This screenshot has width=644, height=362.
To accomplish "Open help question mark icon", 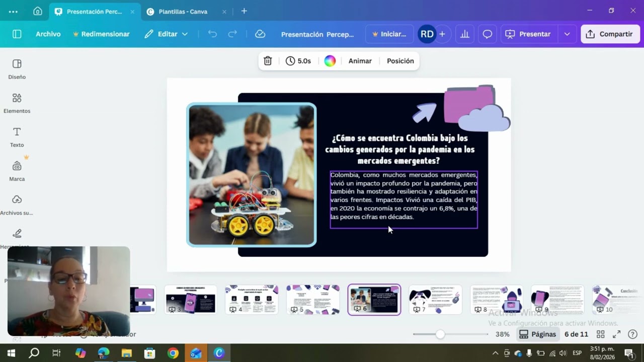I will click(633, 334).
